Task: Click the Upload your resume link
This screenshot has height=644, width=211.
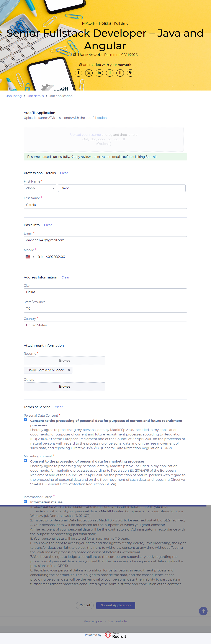Action: [85, 135]
